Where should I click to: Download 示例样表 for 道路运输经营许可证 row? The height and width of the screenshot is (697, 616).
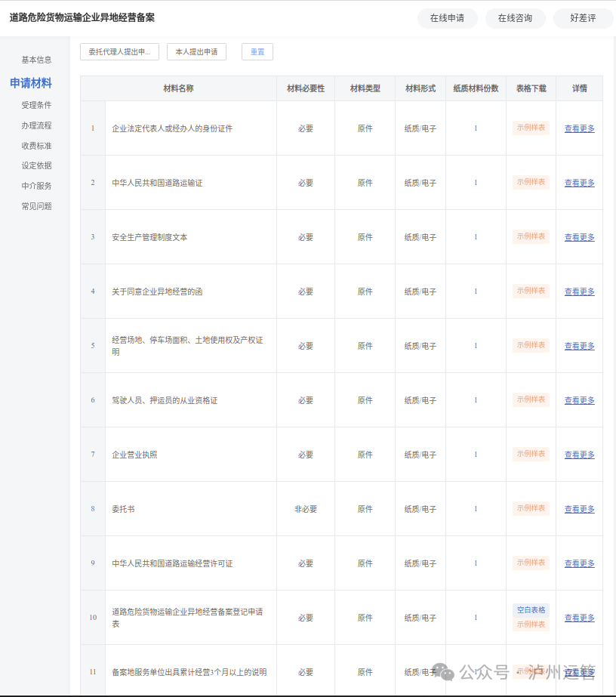click(x=531, y=563)
